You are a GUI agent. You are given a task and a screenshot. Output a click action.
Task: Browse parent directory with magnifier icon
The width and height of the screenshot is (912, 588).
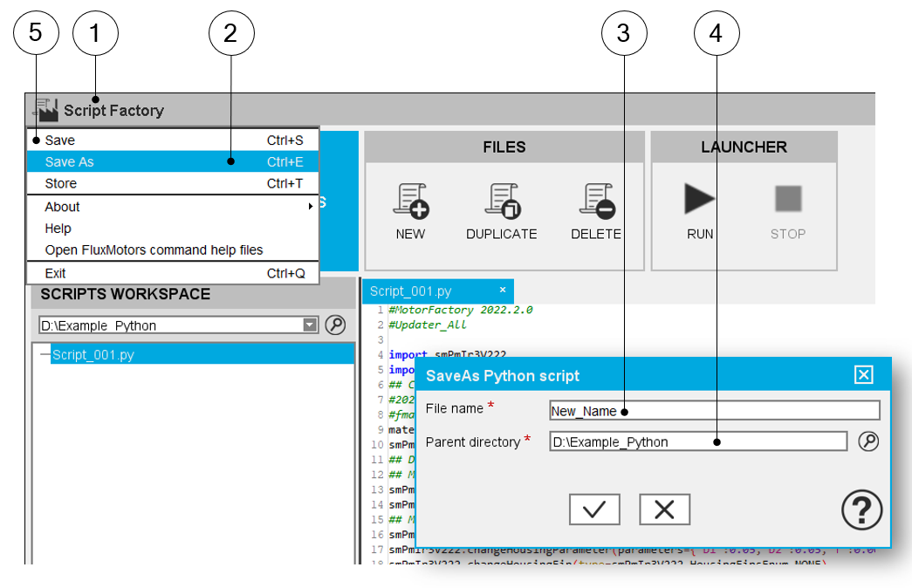coord(867,441)
